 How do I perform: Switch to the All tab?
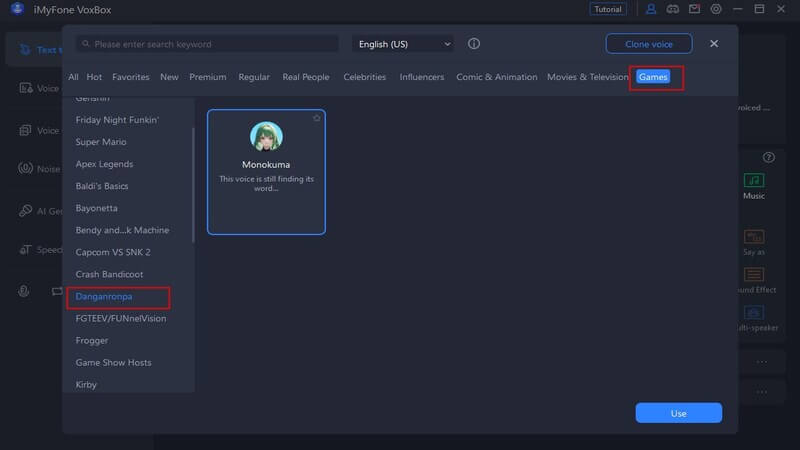(73, 77)
